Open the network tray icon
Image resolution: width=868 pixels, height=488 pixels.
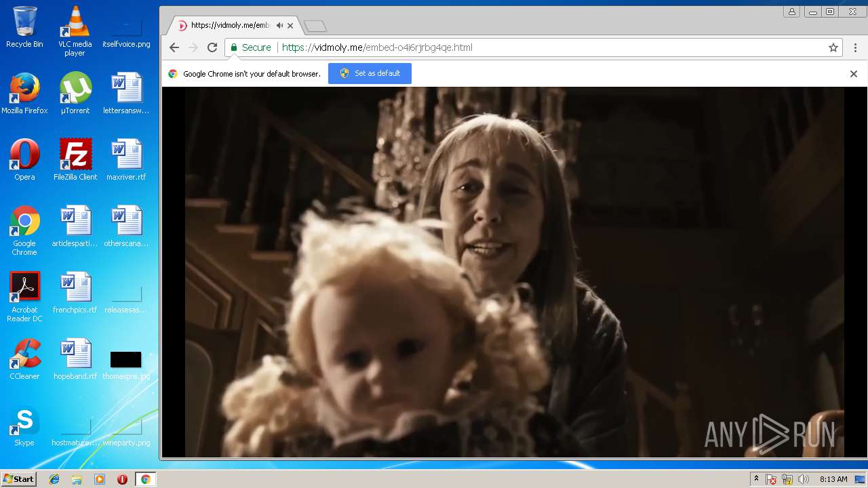pyautogui.click(x=787, y=480)
